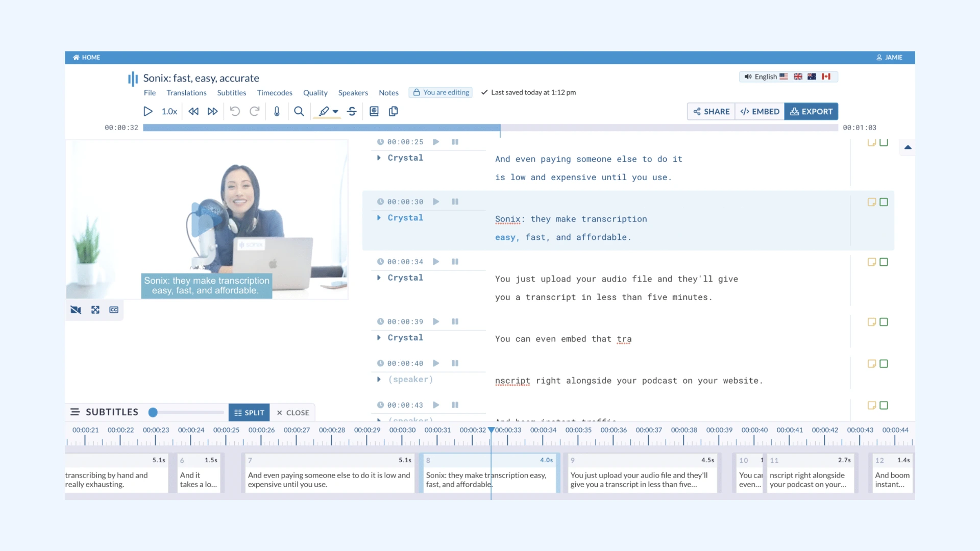Check the checkbox for 00:00:34 paragraph
This screenshot has height=551, width=980.
pos(884,262)
